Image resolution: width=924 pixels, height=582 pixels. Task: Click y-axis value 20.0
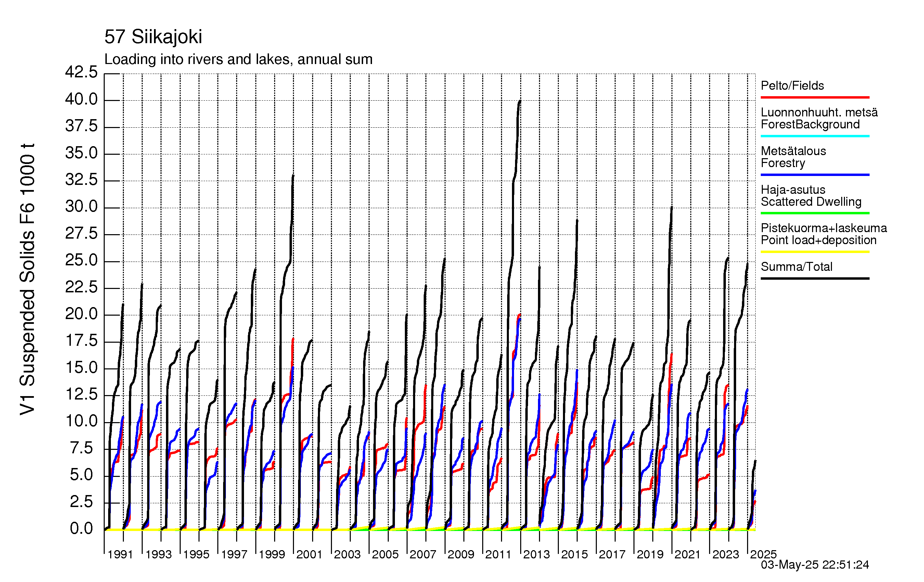tap(81, 314)
